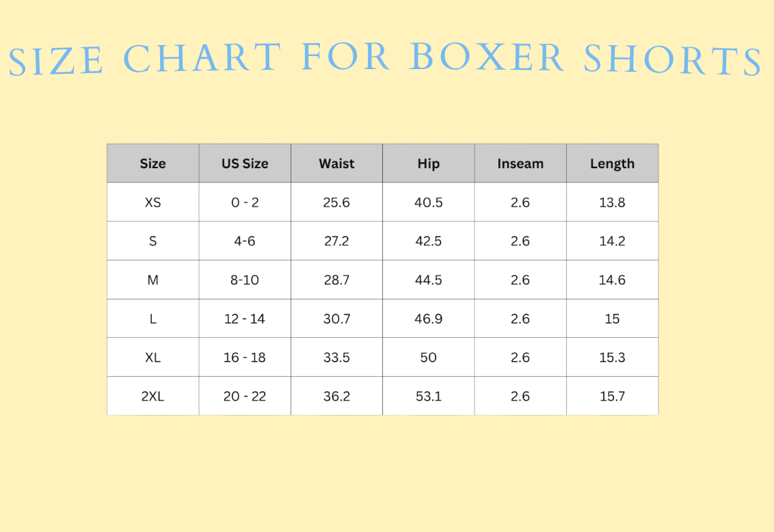The width and height of the screenshot is (774, 532).
Task: Click length value 15.7
Action: [612, 397]
